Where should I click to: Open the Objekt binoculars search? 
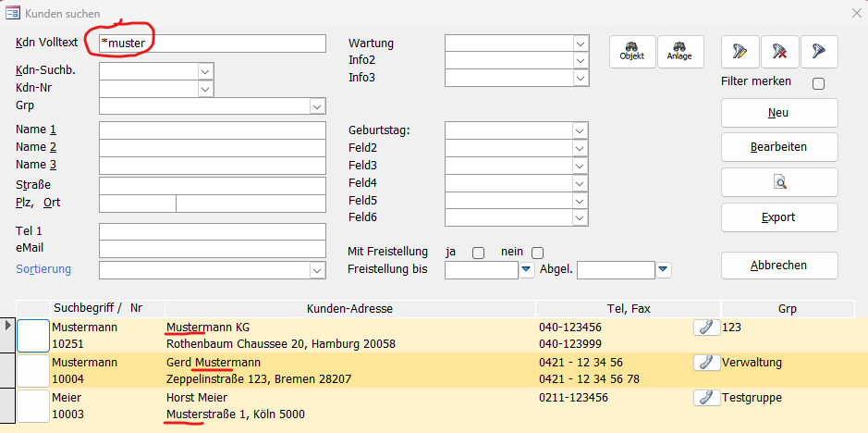[x=632, y=52]
